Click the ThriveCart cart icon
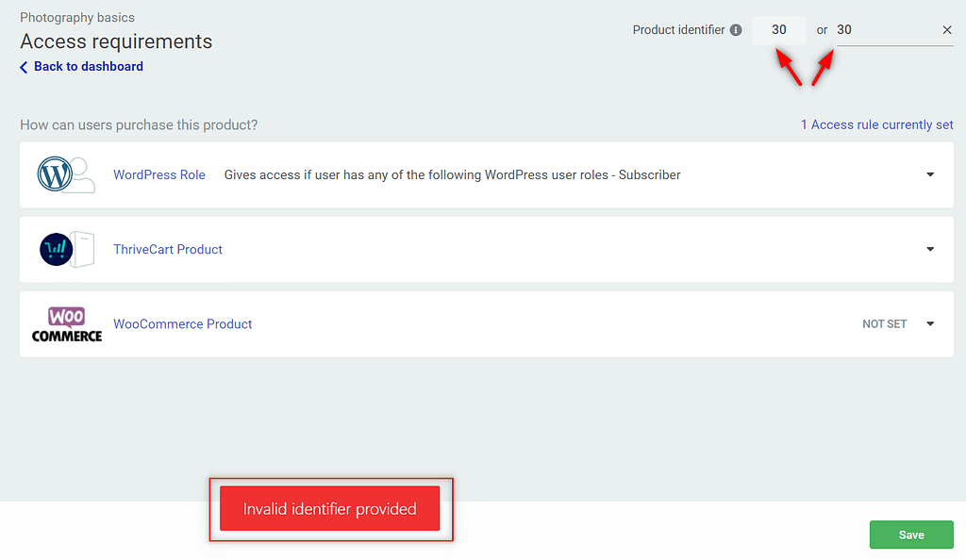The width and height of the screenshot is (966, 560). (x=56, y=249)
